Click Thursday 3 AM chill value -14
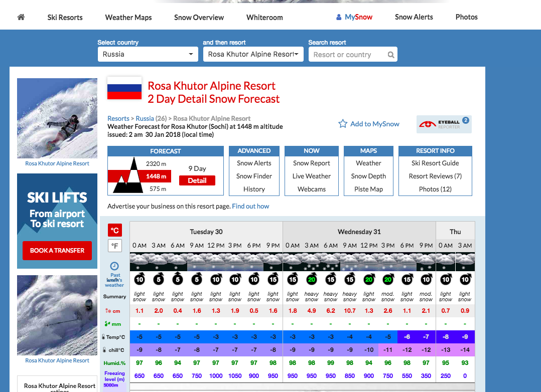Image resolution: width=541 pixels, height=392 pixels. (x=465, y=350)
